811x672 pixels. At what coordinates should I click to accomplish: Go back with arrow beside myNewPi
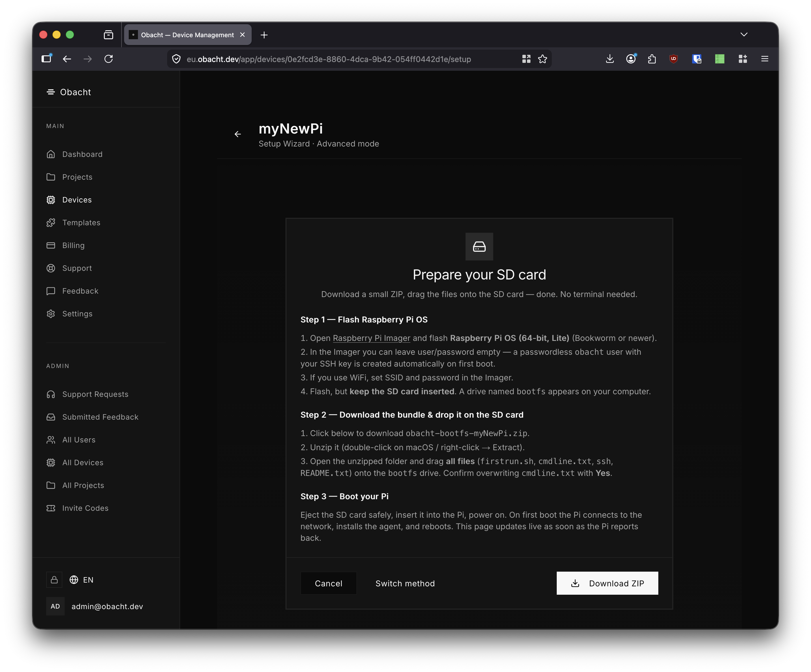pos(238,134)
